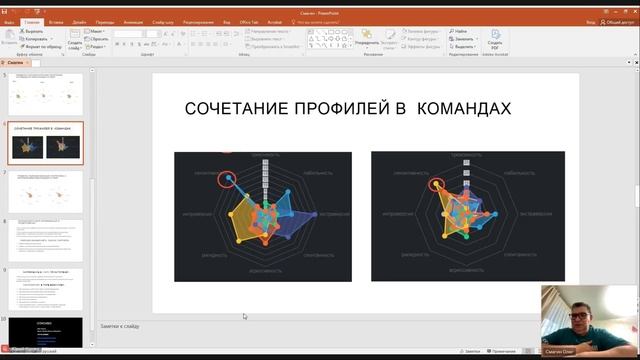The image size is (640, 360).
Task: Activate Формат по образцу format painter
Action: click(40, 47)
